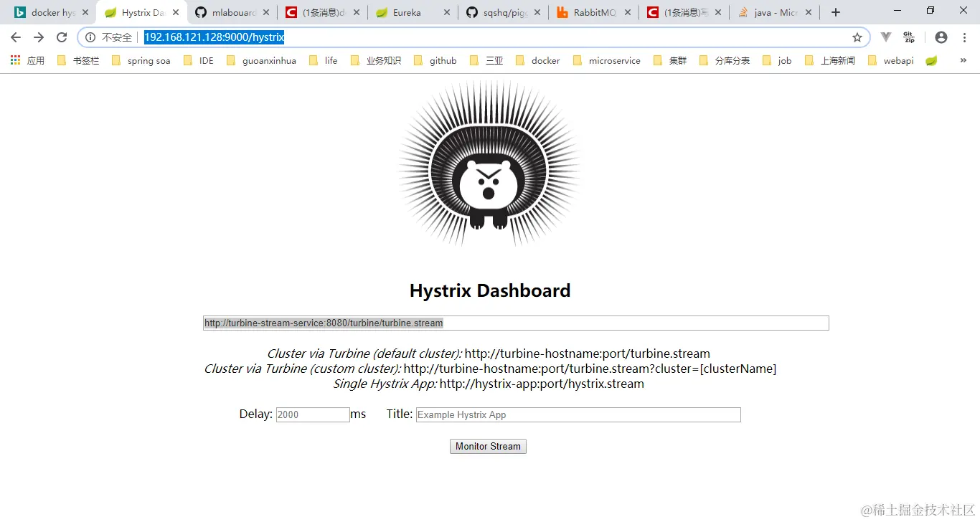The image size is (980, 522).
Task: Open a new tab with plus button
Action: (835, 12)
